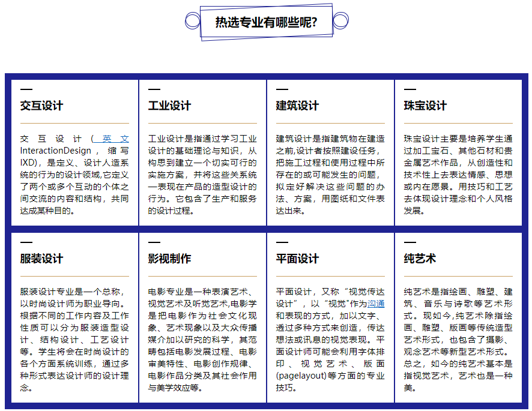532x411 pixels.
Task: Click the 珠宝设计 description paragraph
Action: click(x=458, y=175)
